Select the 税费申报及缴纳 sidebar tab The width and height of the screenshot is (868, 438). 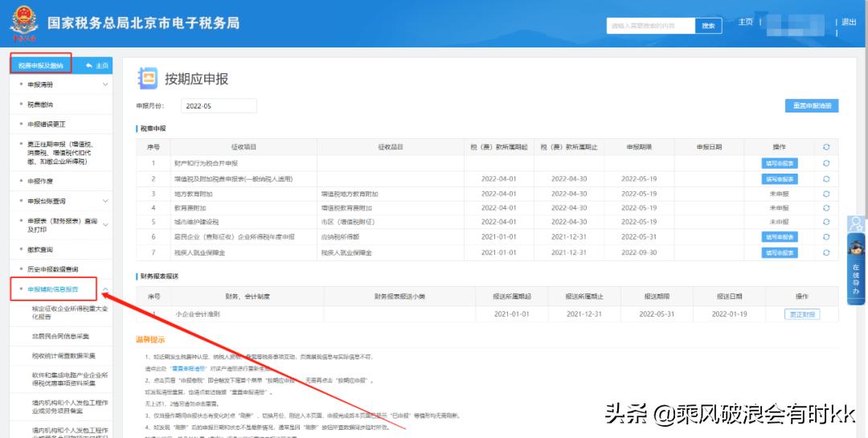pos(41,65)
